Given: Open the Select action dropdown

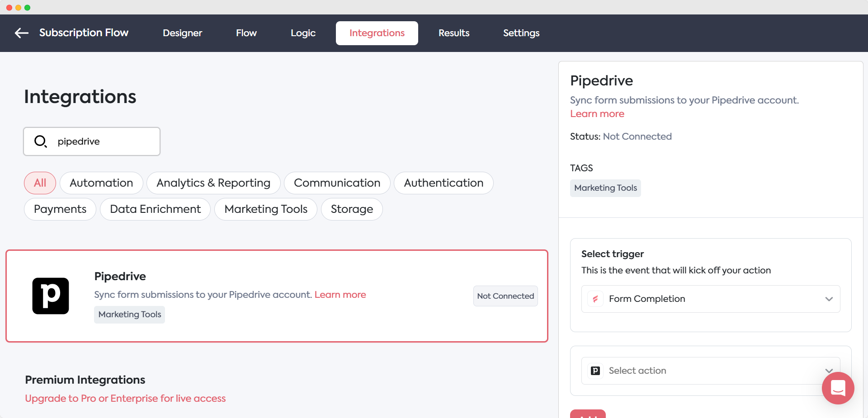Looking at the screenshot, I should click(711, 371).
